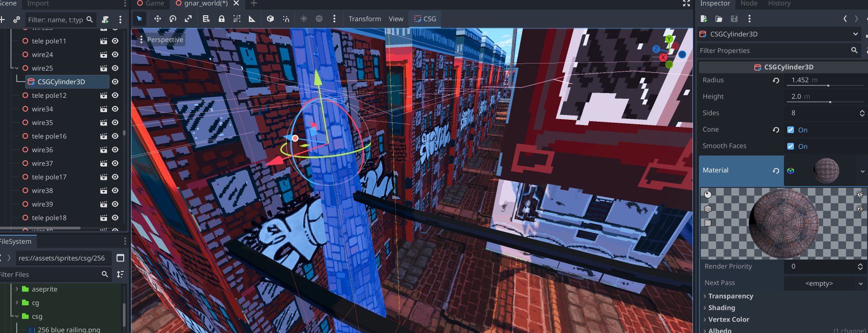Disable the Smooth Faces checkbox
This screenshot has height=333, width=868.
click(x=791, y=146)
